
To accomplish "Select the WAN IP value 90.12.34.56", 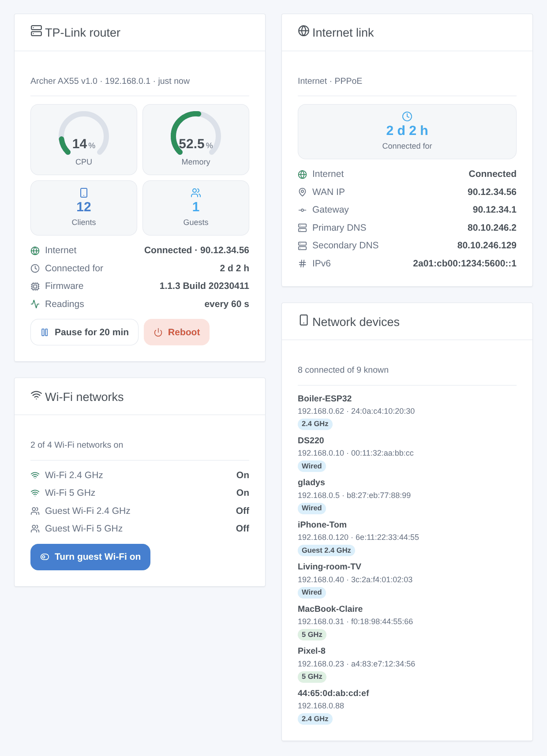I will pos(492,192).
